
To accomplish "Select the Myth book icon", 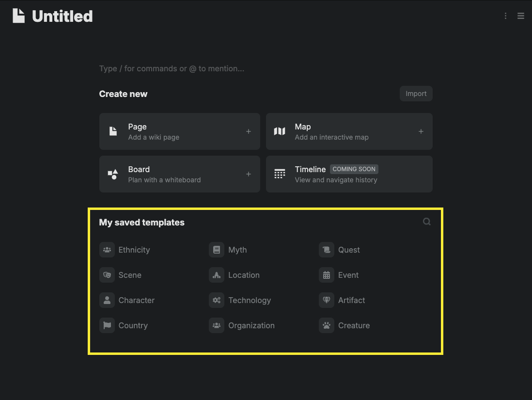I will [217, 250].
